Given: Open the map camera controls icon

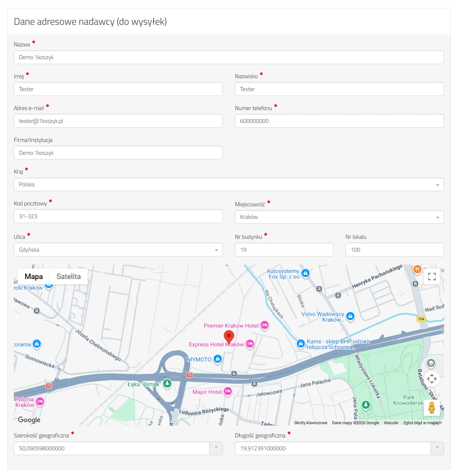Looking at the screenshot, I should click(x=432, y=379).
